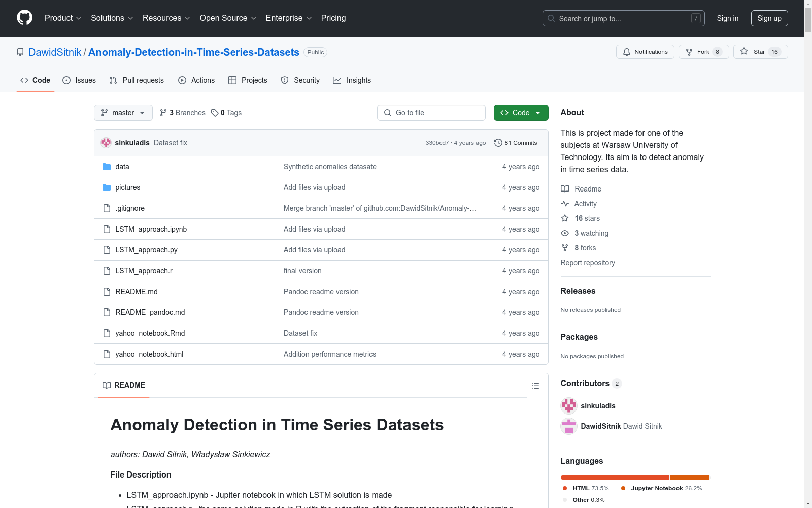Viewport: 812px width, 508px height.
Task: Click the file icon for yahoo_notebook.html
Action: [x=107, y=354]
